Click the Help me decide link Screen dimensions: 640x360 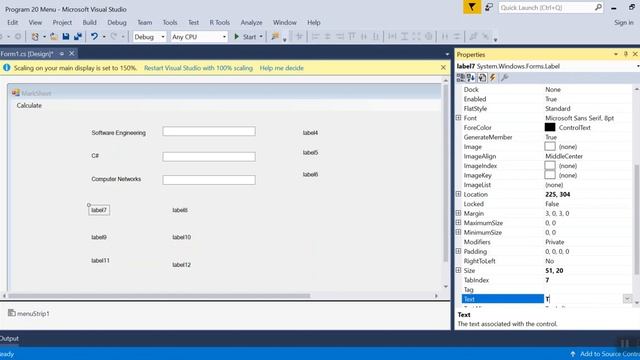point(282,68)
